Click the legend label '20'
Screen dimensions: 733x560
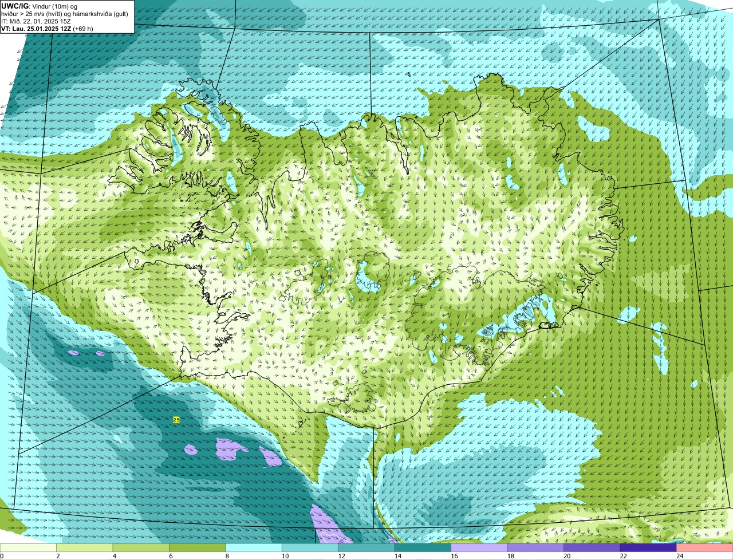[567, 556]
